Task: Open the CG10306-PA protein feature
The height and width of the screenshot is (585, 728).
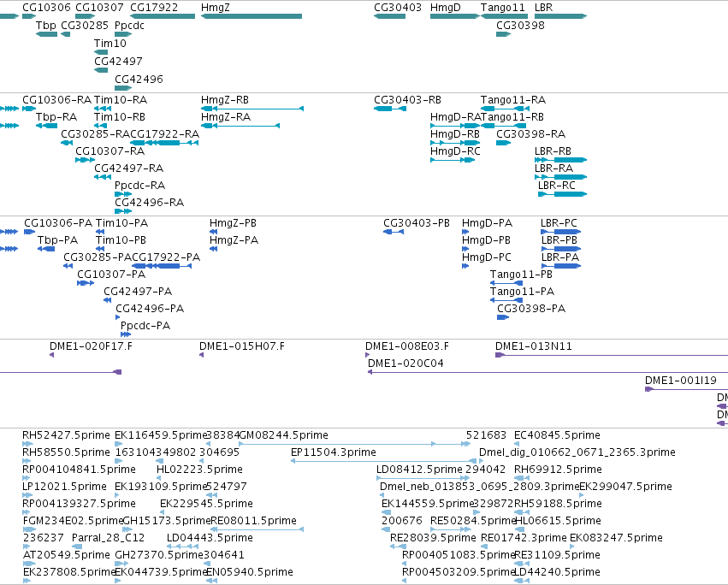Action: point(29,232)
